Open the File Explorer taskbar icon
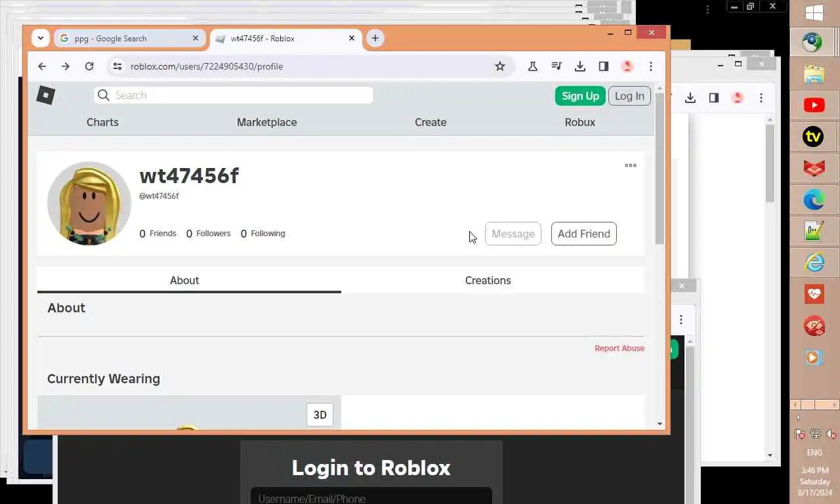 pyautogui.click(x=814, y=73)
